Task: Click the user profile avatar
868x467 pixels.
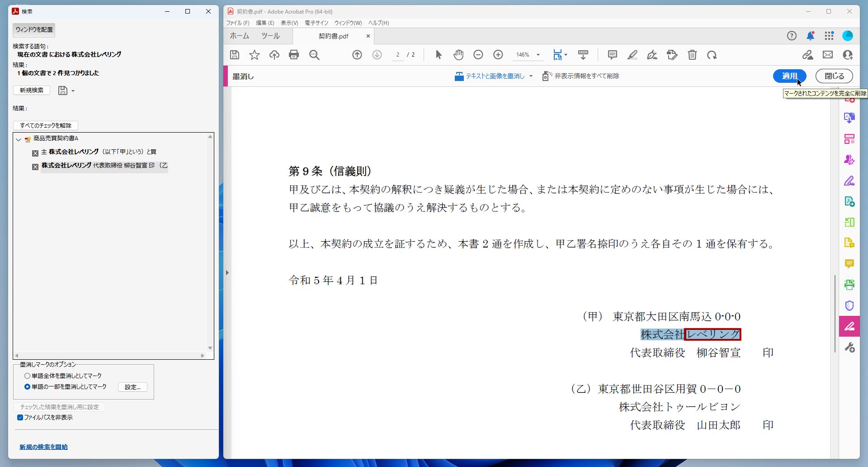Action: pyautogui.click(x=848, y=36)
